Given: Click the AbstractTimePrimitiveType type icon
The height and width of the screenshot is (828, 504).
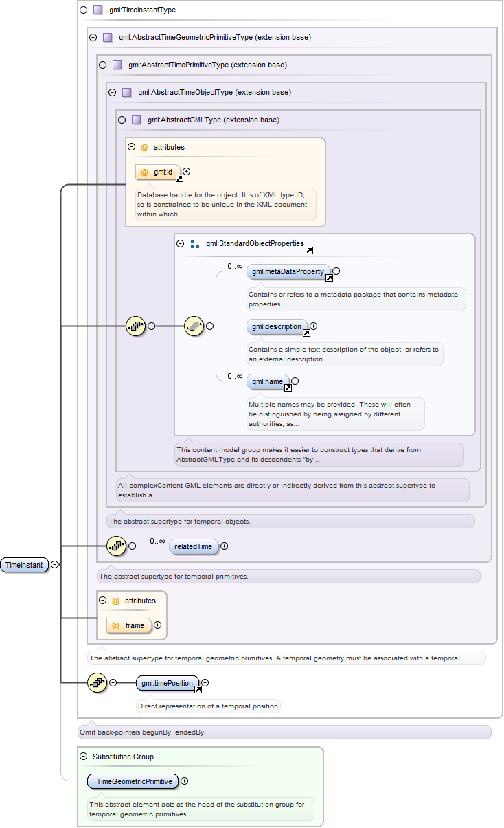Looking at the screenshot, I should pyautogui.click(x=117, y=65).
